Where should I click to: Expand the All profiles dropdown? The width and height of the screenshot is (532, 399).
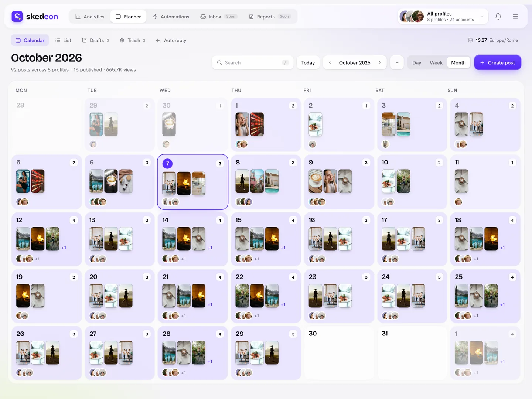[x=482, y=16]
